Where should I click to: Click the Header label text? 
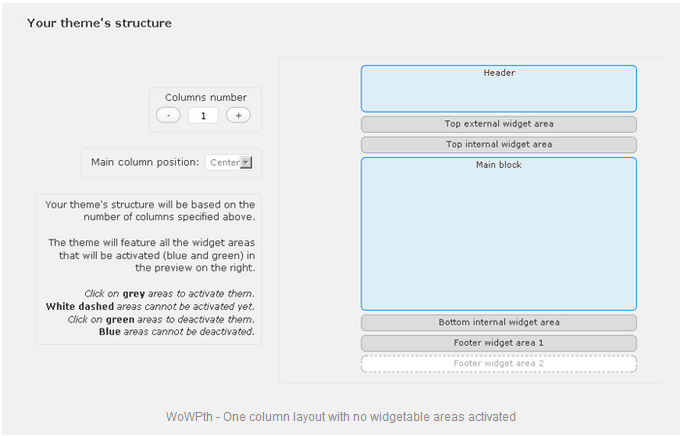pos(499,73)
